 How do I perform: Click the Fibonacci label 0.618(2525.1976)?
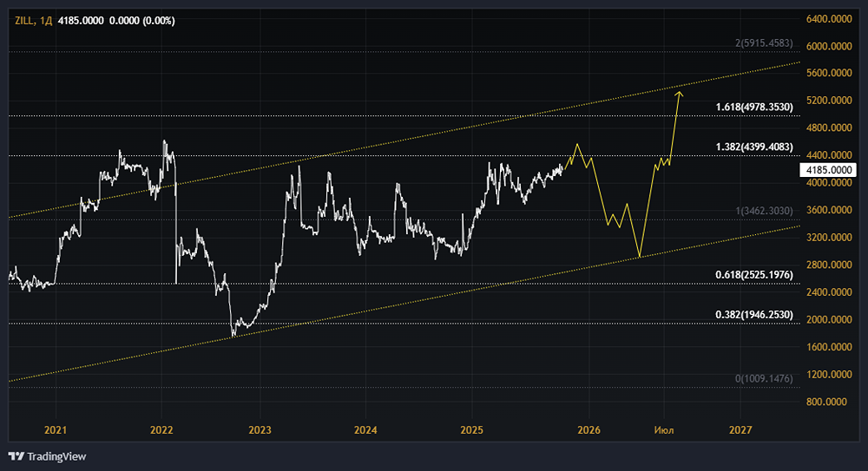click(754, 274)
